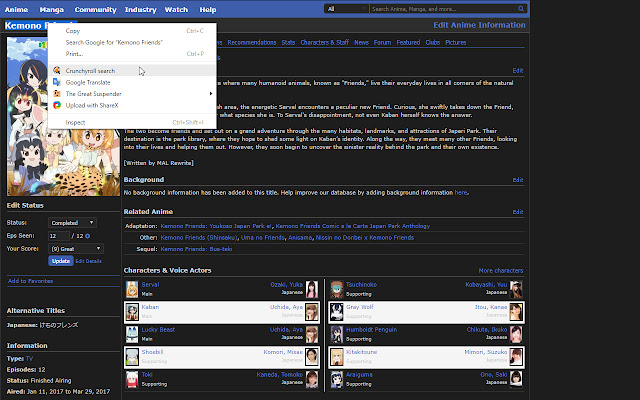Open Komori, Misae voice actor photo
This screenshot has width=640, height=400.
pyautogui.click(x=312, y=357)
